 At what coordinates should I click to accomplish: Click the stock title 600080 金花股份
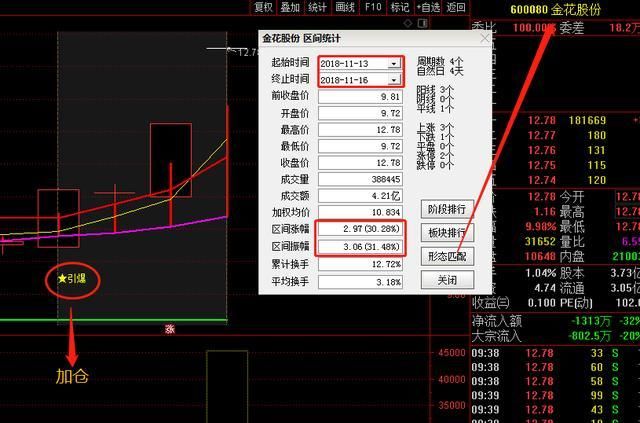(556, 9)
